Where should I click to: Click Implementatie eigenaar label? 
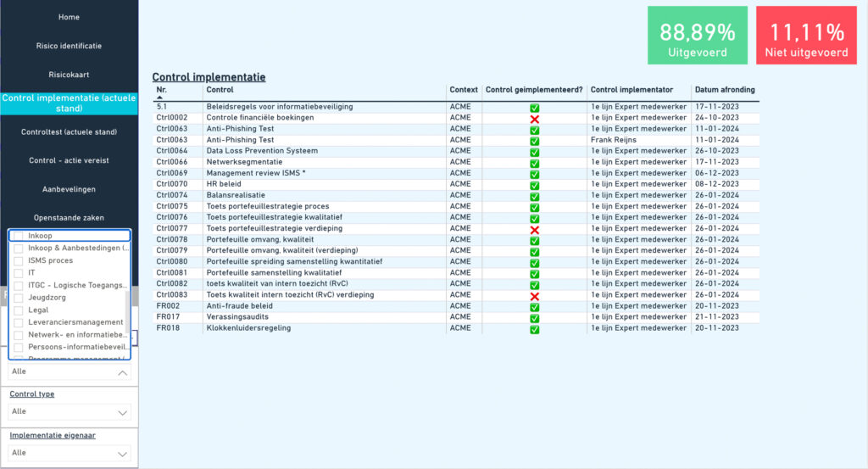[x=53, y=435]
